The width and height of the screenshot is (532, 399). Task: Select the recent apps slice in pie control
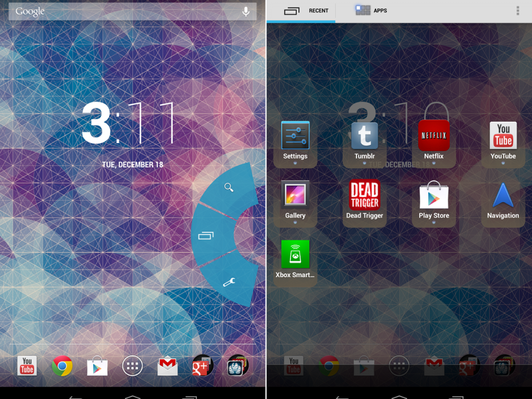click(212, 235)
